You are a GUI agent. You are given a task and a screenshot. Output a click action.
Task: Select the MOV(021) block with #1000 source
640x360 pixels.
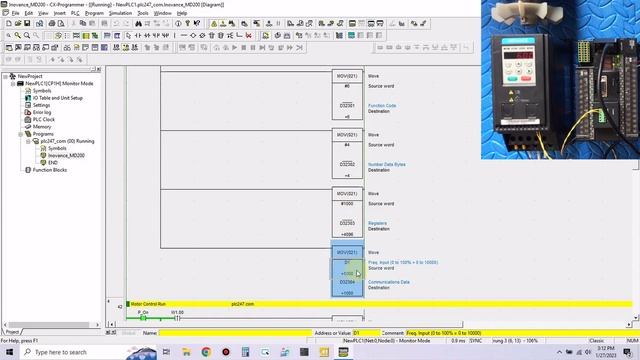point(347,213)
